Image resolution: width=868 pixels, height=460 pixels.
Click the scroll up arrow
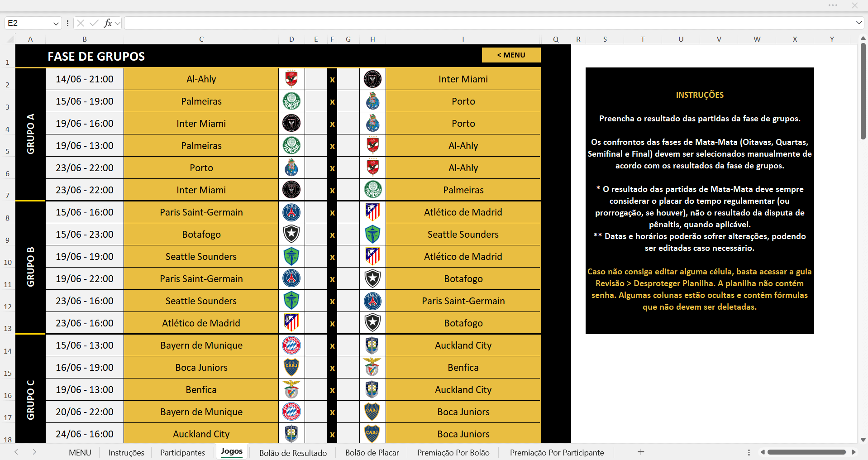pyautogui.click(x=863, y=39)
